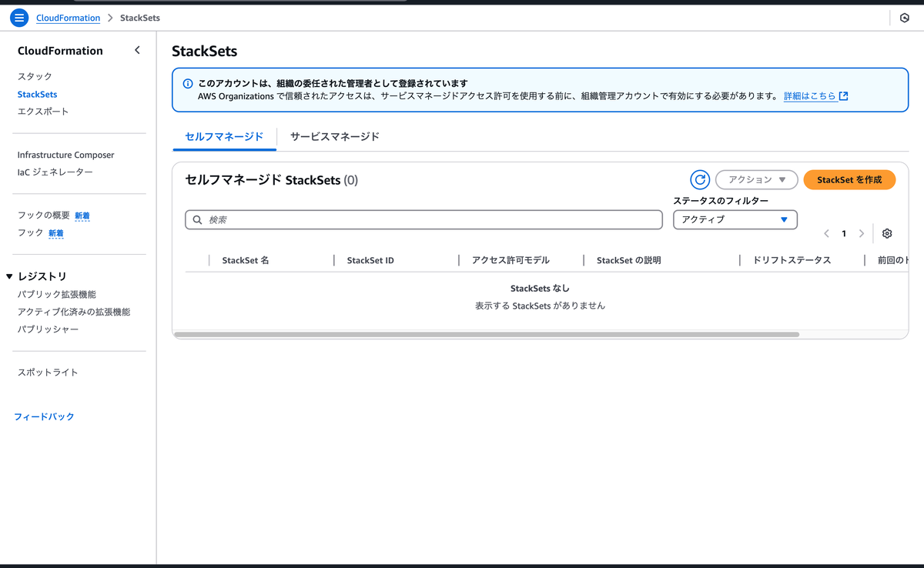Click page number 1 in pagination
The height and width of the screenshot is (568, 924).
[844, 234]
